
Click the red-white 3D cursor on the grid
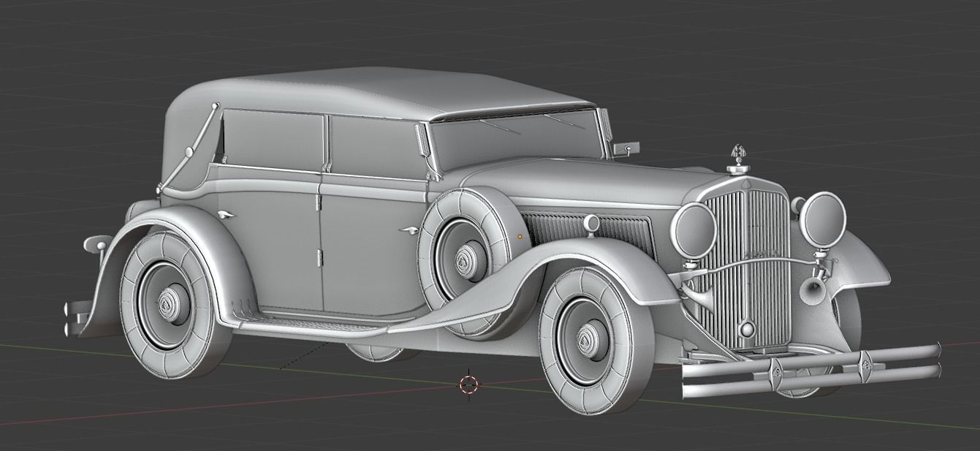[468, 384]
